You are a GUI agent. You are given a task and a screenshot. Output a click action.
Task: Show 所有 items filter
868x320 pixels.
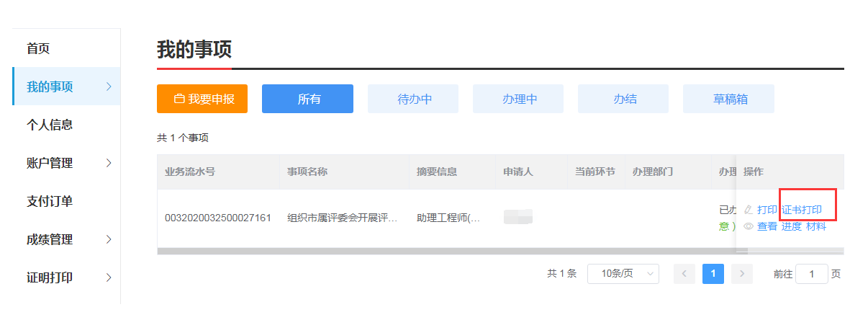(x=307, y=99)
